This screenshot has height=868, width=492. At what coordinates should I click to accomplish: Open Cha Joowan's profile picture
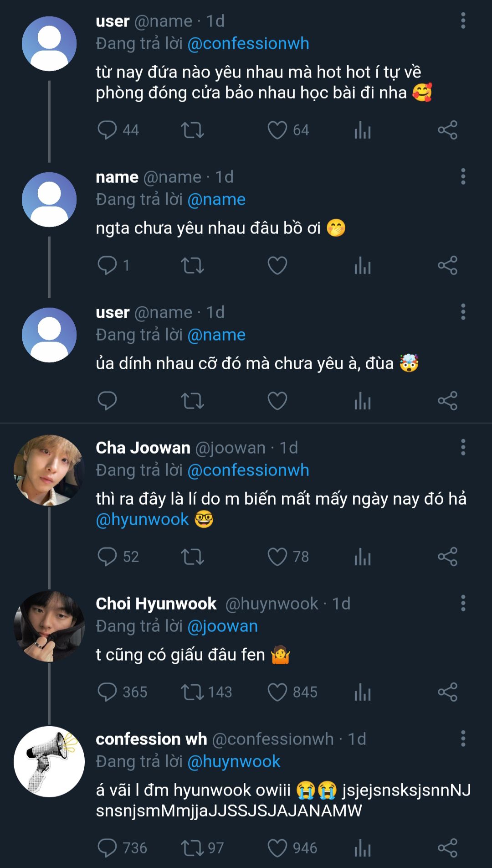point(49,470)
